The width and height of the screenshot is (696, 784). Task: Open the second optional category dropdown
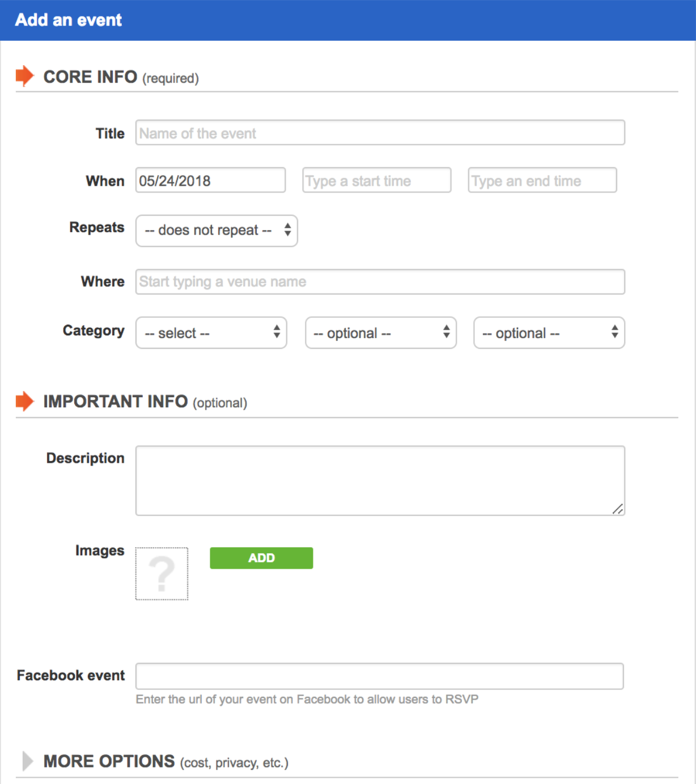pyautogui.click(x=381, y=333)
